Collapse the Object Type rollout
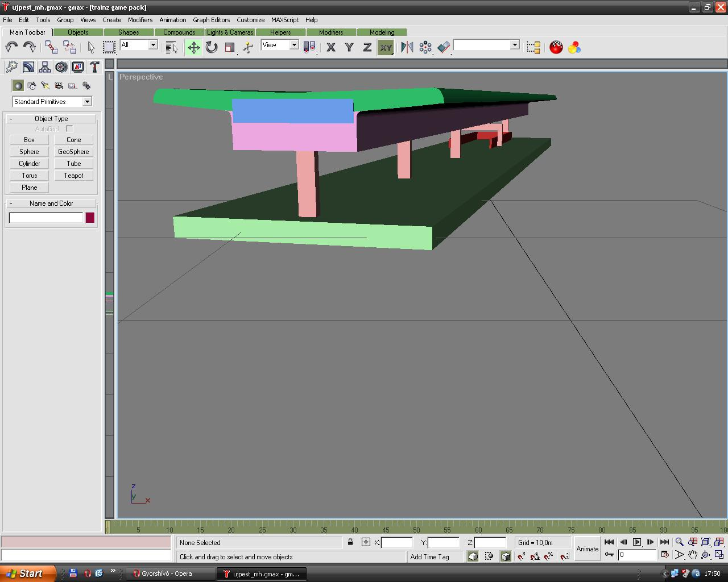This screenshot has height=582, width=728. coord(51,119)
